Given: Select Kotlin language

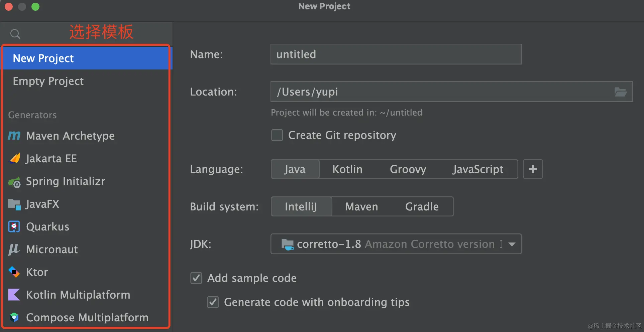Looking at the screenshot, I should click(347, 169).
